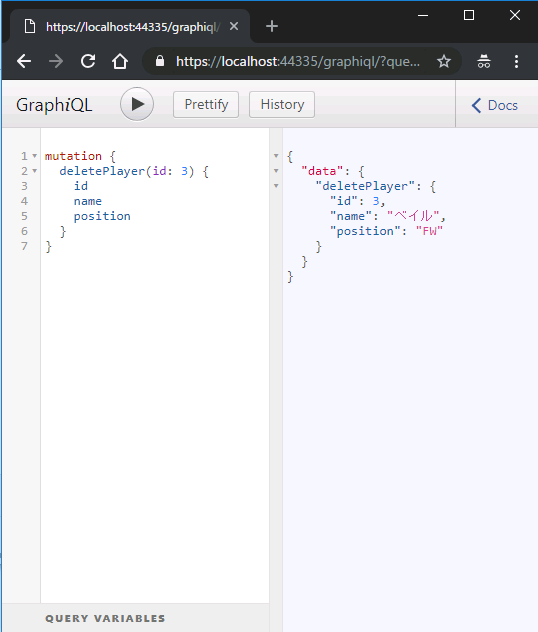Open the History panel

282,104
